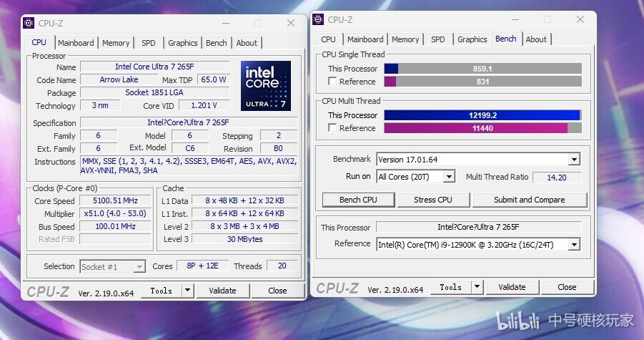
Task: Open the Benchmark version dropdown
Action: click(574, 159)
